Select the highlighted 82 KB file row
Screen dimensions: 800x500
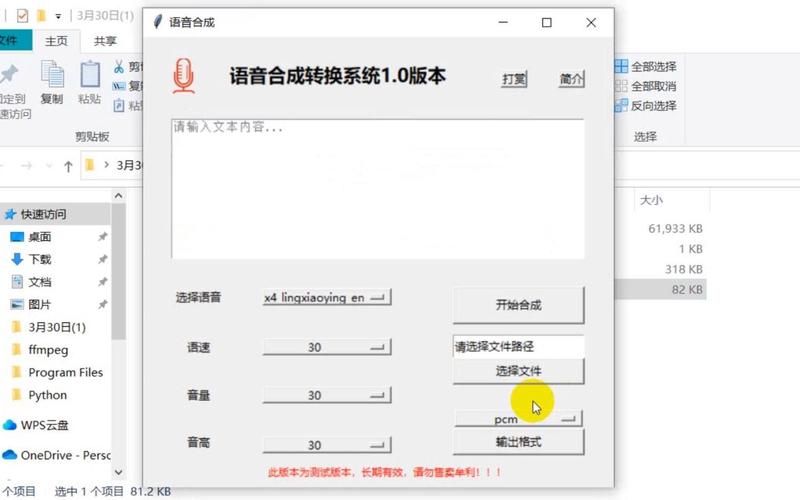click(x=660, y=289)
